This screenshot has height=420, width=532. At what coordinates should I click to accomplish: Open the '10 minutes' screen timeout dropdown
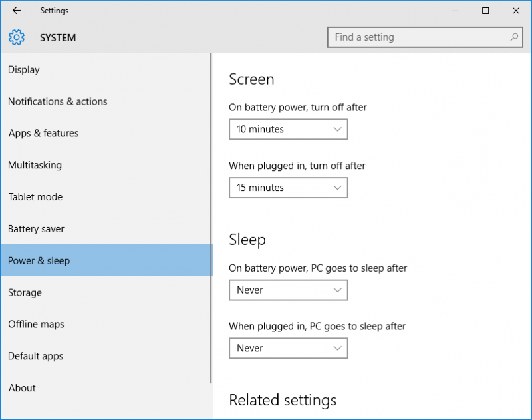coord(288,129)
